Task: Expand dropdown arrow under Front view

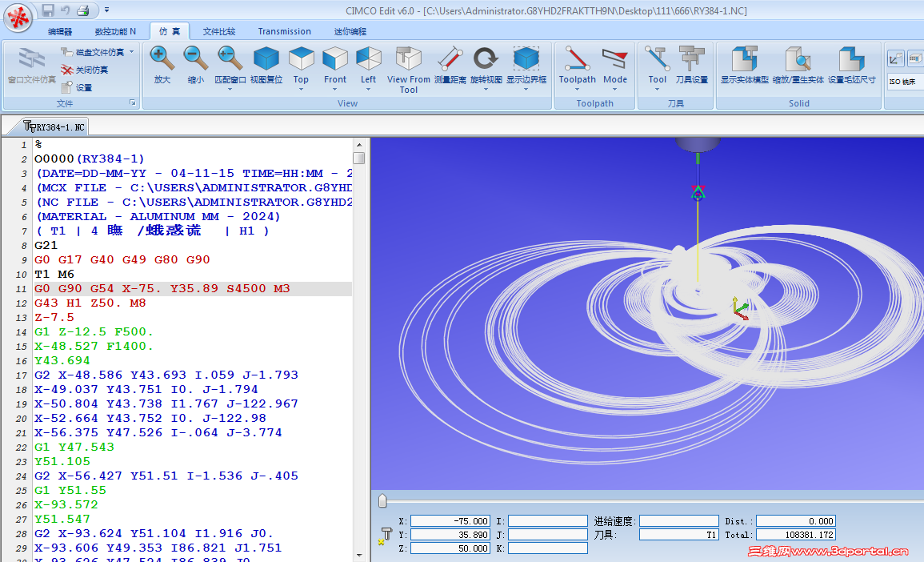Action: (334, 90)
